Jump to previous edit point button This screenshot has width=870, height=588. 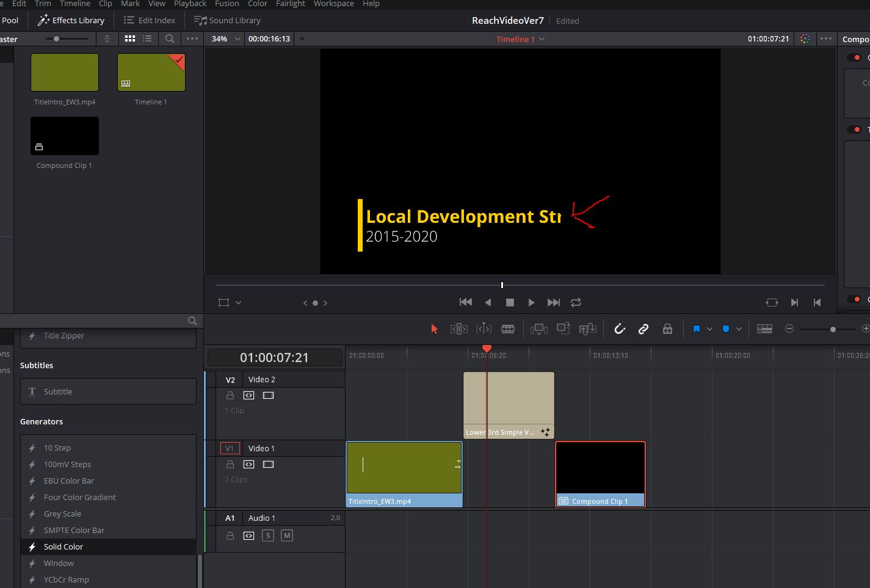coord(817,302)
